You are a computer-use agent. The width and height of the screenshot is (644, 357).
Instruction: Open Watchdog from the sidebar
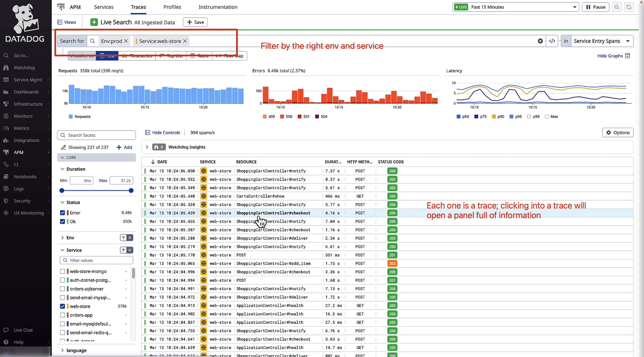[x=24, y=67]
